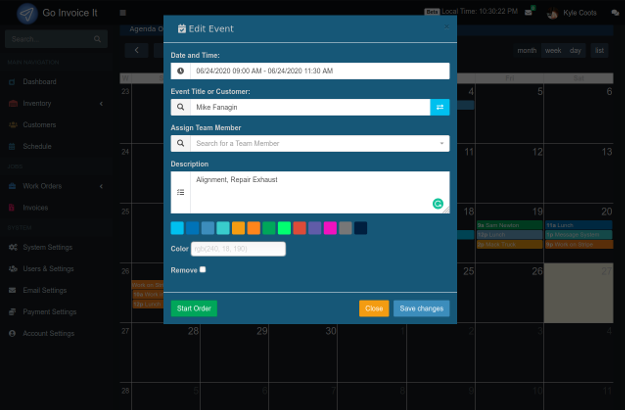The height and width of the screenshot is (410, 625).
Task: Click the hamburger menu icon in top bar
Action: (x=122, y=13)
